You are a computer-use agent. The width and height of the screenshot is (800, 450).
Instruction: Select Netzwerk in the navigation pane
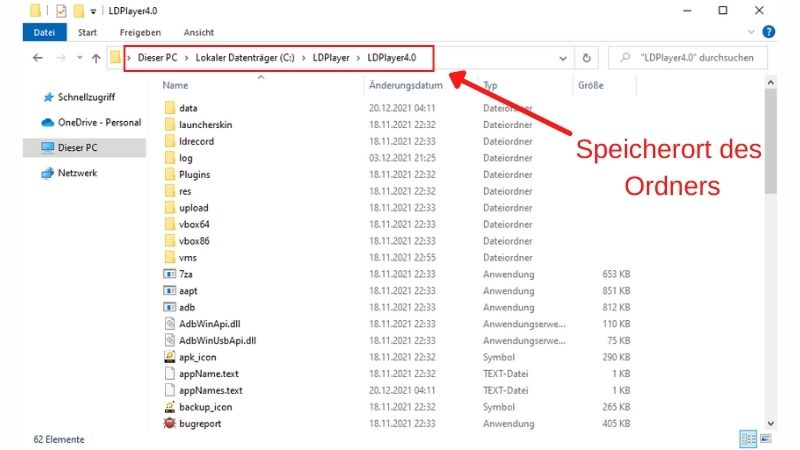pyautogui.click(x=77, y=173)
